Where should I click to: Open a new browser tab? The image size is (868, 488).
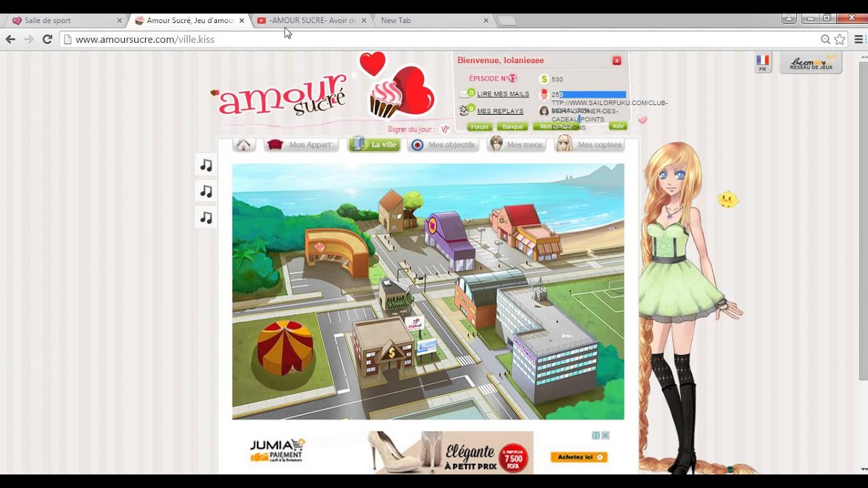pyautogui.click(x=507, y=21)
